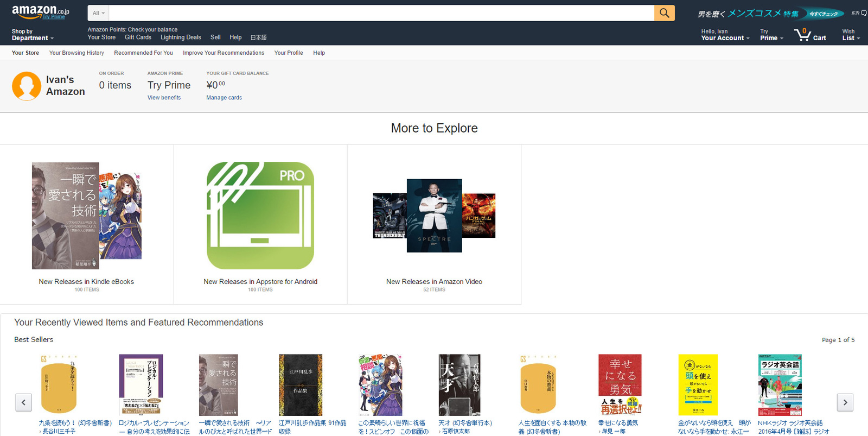868x436 pixels.
Task: Click the Amazon.co.jp logo
Action: [x=40, y=11]
